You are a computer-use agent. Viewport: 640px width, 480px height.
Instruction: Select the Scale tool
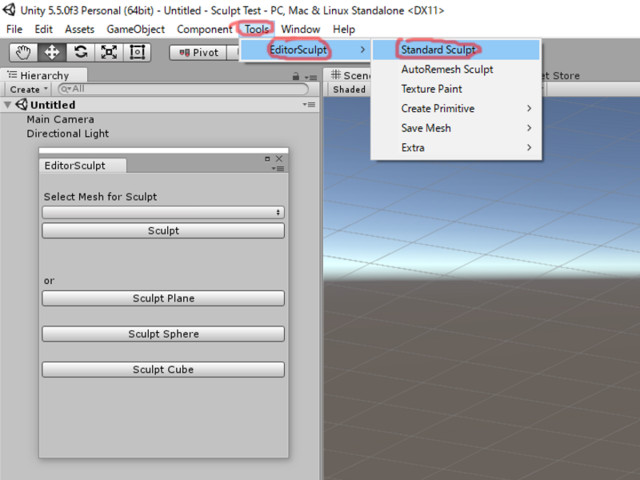pos(109,52)
